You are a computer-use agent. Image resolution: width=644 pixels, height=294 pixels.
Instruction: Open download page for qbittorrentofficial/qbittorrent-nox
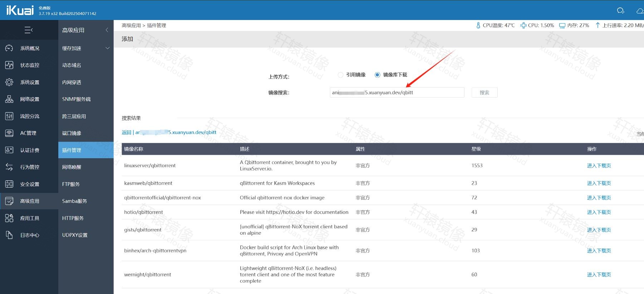coord(599,198)
